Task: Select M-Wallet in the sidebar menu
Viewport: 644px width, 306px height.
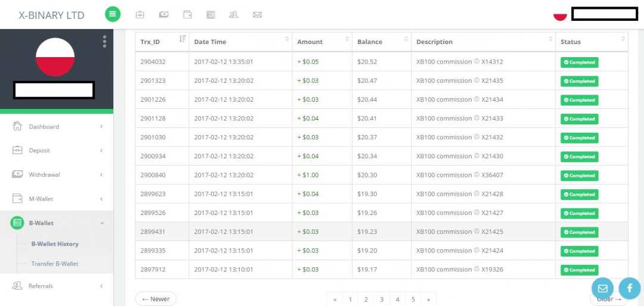Action: 41,199
